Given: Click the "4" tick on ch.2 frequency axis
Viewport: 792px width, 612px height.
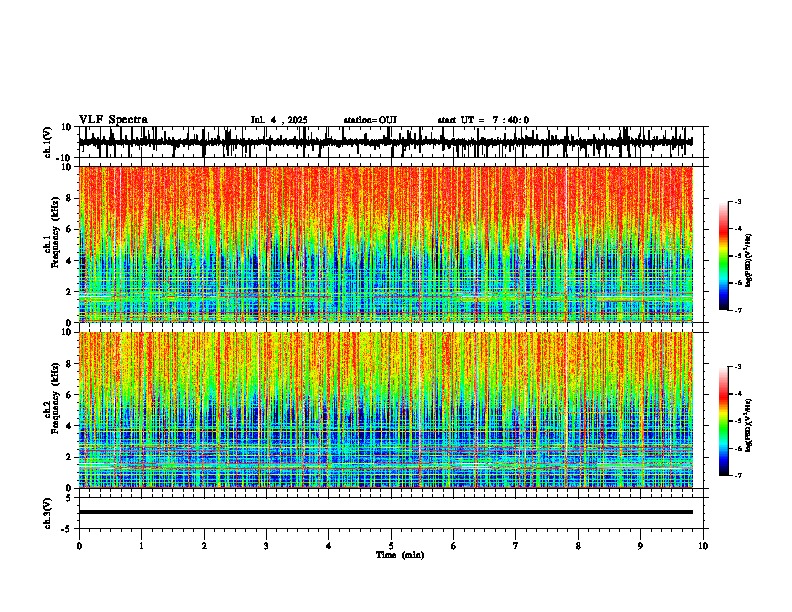Looking at the screenshot, I should click(70, 426).
